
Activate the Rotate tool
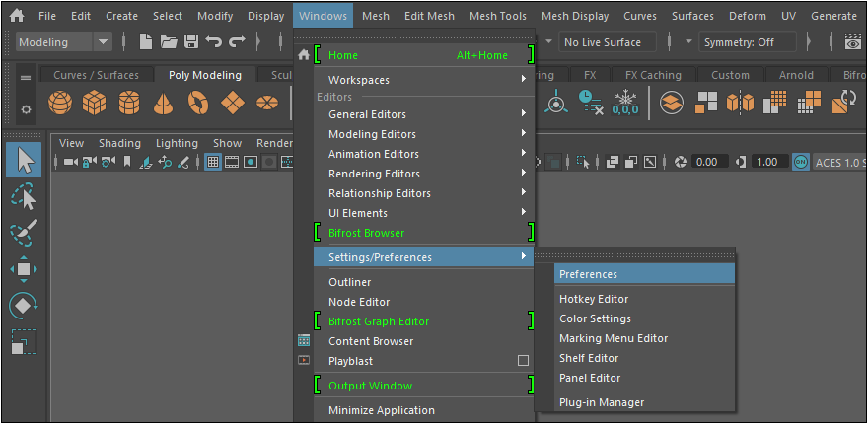[24, 306]
